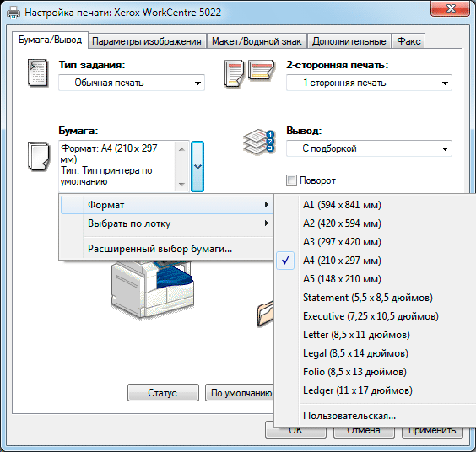This screenshot has height=452, width=476.
Task: Select Ledger (11 x 17 дюймов) format
Action: point(376,390)
